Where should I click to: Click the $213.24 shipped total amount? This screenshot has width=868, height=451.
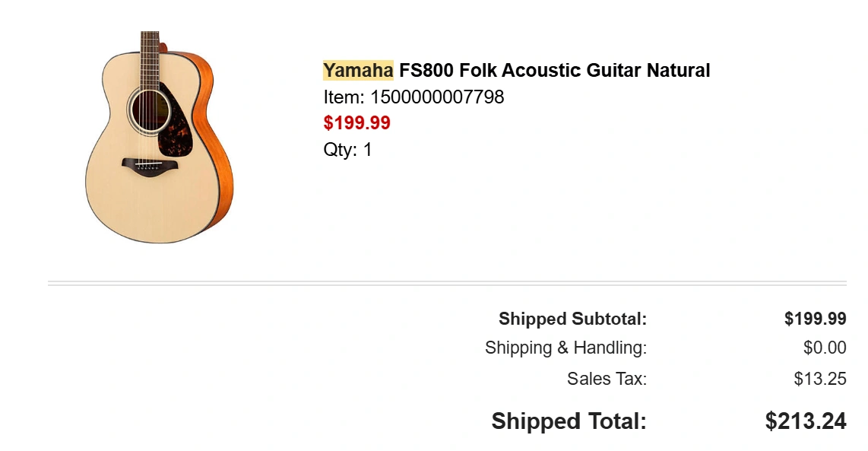pos(805,421)
